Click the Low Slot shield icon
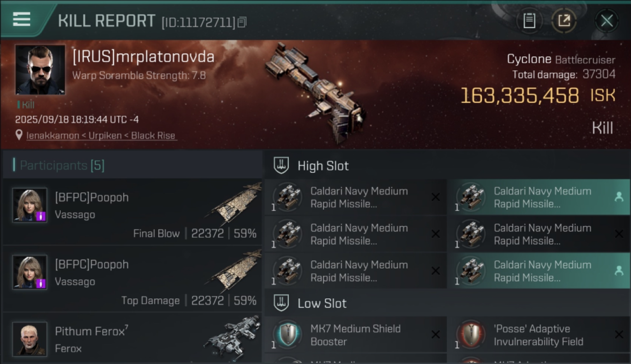 281,303
